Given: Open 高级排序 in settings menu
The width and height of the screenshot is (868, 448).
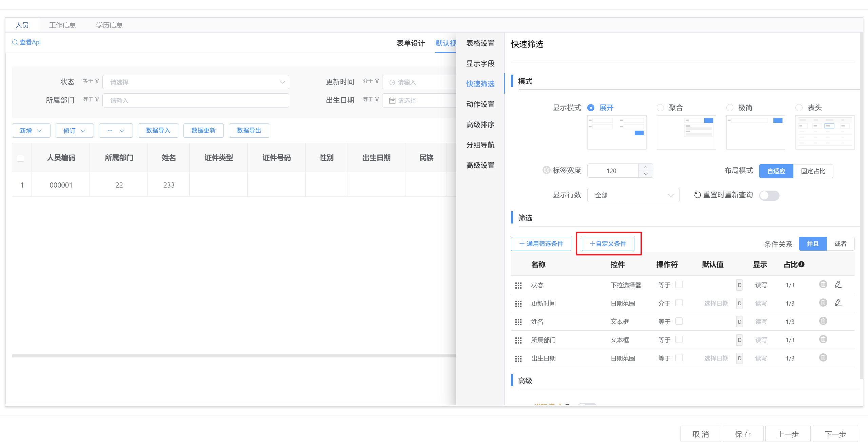Looking at the screenshot, I should tap(480, 124).
